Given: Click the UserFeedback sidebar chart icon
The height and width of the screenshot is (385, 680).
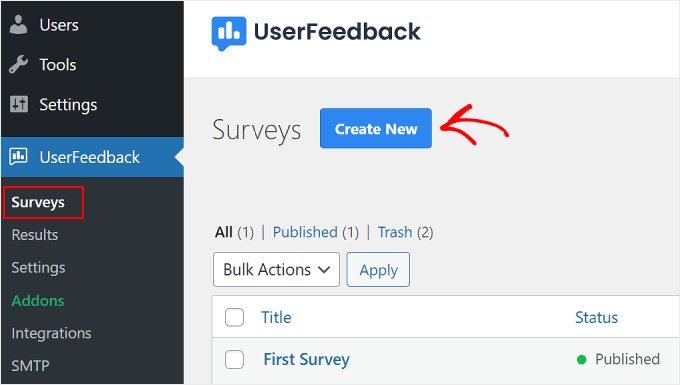Looking at the screenshot, I should 19,157.
